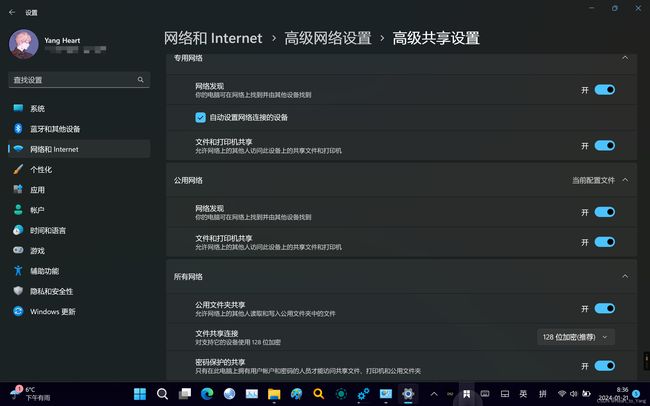Image resolution: width=650 pixels, height=406 pixels.
Task: Click 当前配置文件 label
Action: click(x=593, y=180)
